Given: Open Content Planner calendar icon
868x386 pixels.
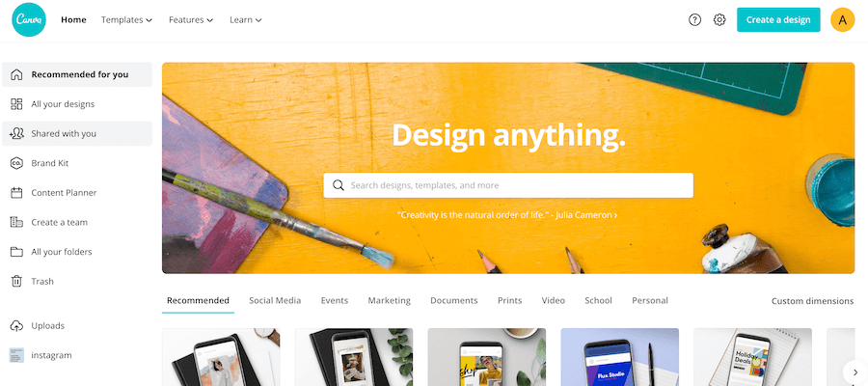Looking at the screenshot, I should tap(16, 193).
